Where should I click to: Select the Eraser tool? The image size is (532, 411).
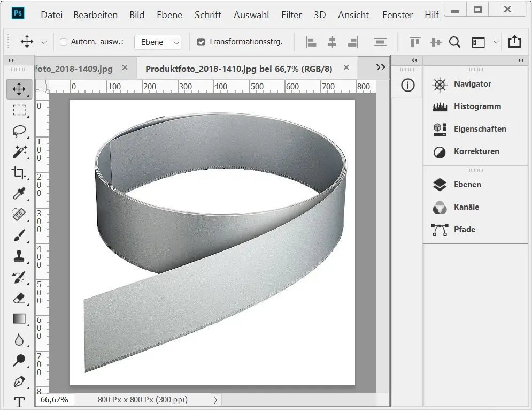pos(19,298)
